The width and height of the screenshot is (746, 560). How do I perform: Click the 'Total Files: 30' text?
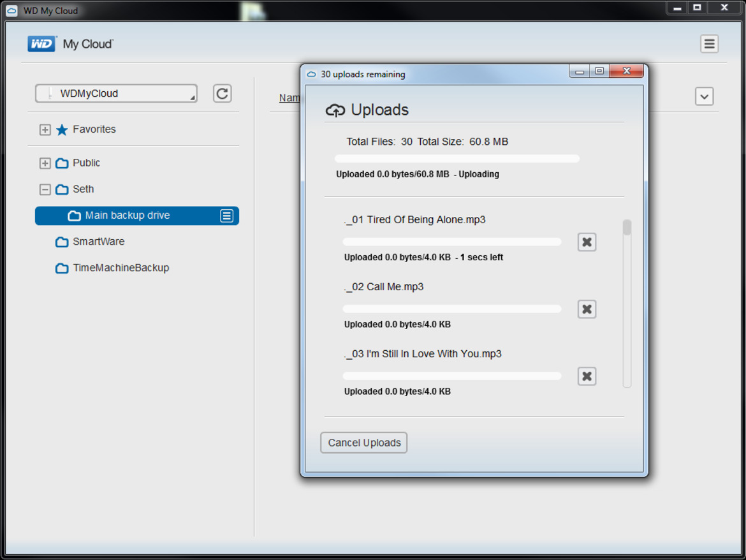click(379, 142)
